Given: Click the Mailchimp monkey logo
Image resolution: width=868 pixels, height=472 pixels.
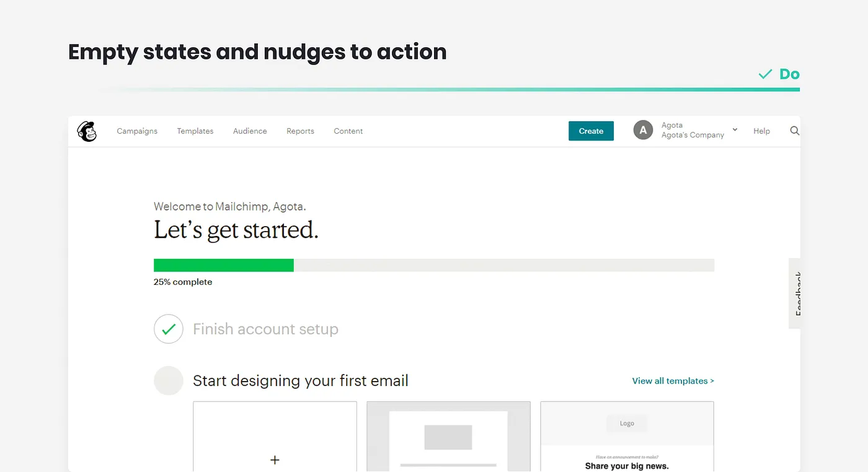Looking at the screenshot, I should [x=87, y=131].
